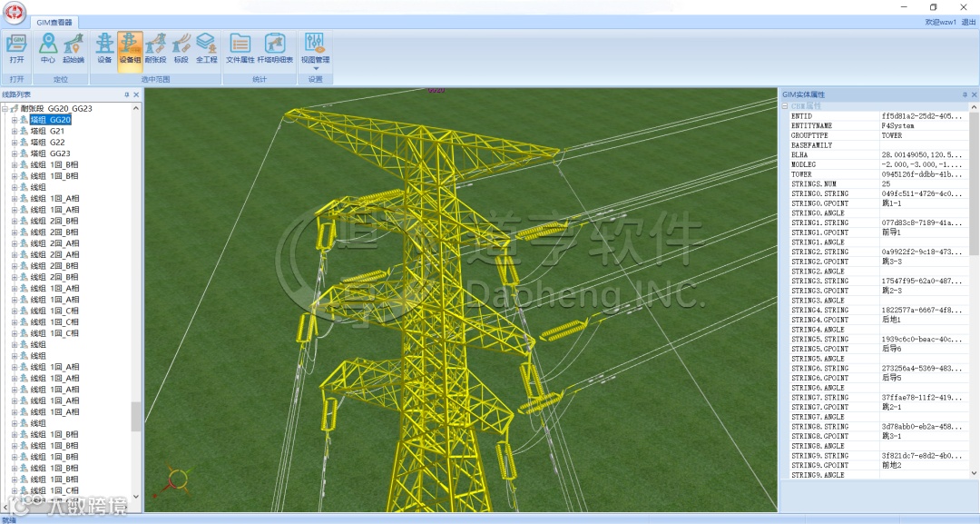Screen dimensions: 980x524
Task: Click the STRING4.GPOINT value 后地1
Action: pyautogui.click(x=891, y=320)
